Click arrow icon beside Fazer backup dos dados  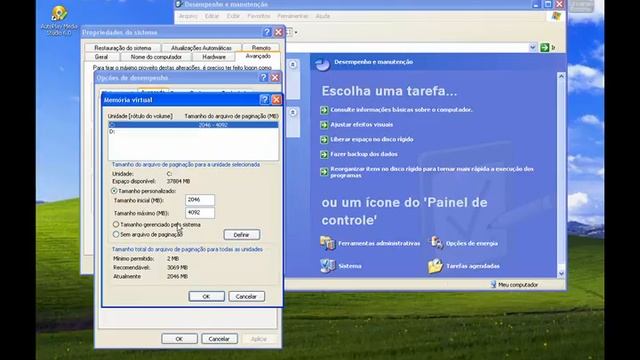point(324,155)
